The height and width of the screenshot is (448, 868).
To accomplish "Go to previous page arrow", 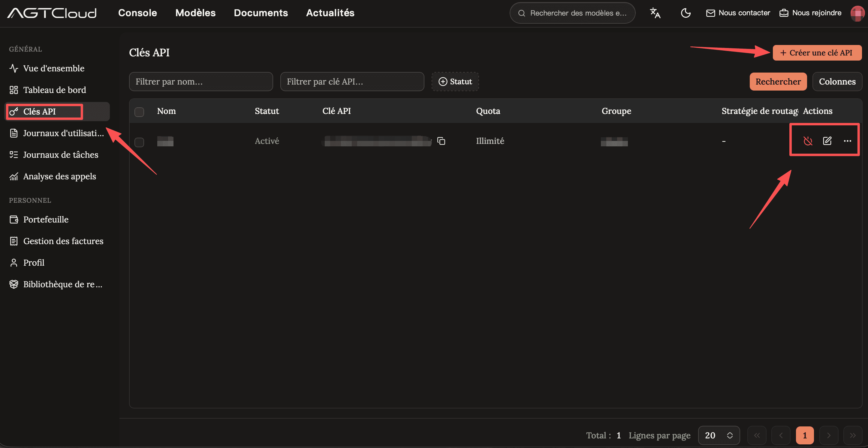I will tap(781, 435).
